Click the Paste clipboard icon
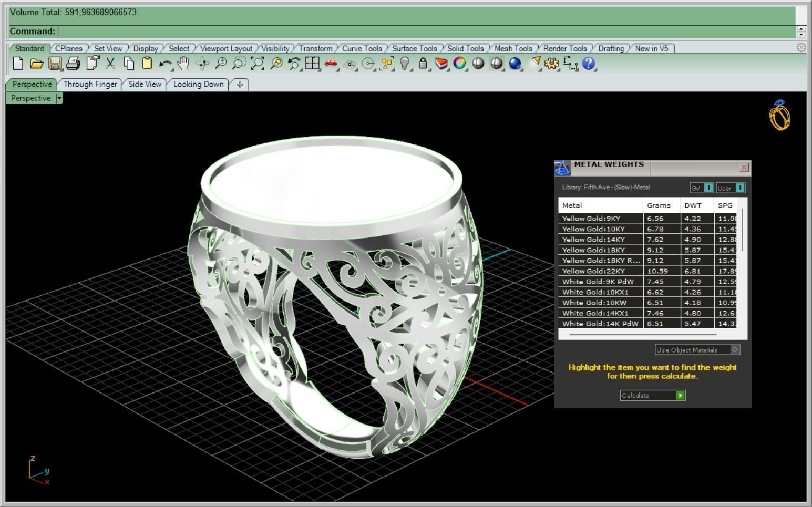812x507 pixels. (147, 64)
